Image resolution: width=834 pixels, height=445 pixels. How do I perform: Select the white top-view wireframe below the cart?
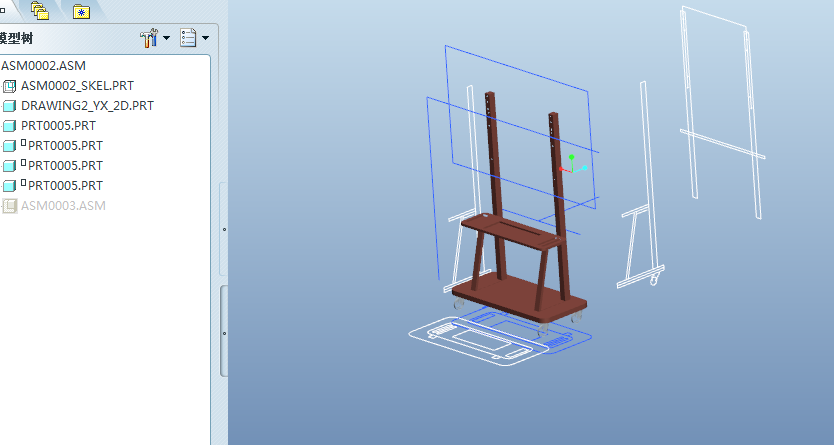[479, 340]
